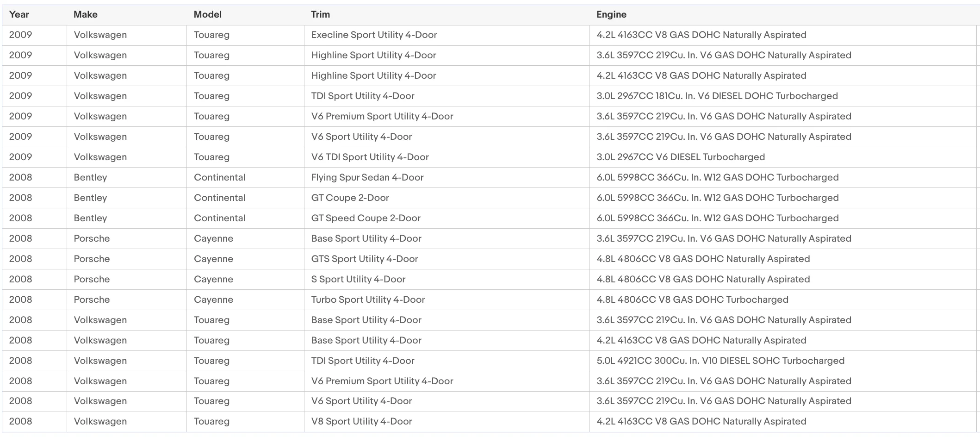Screen dimensions: 980x437
Task: Select the 5.0L V10 DIESEL SOHC engine cell
Action: pos(783,361)
